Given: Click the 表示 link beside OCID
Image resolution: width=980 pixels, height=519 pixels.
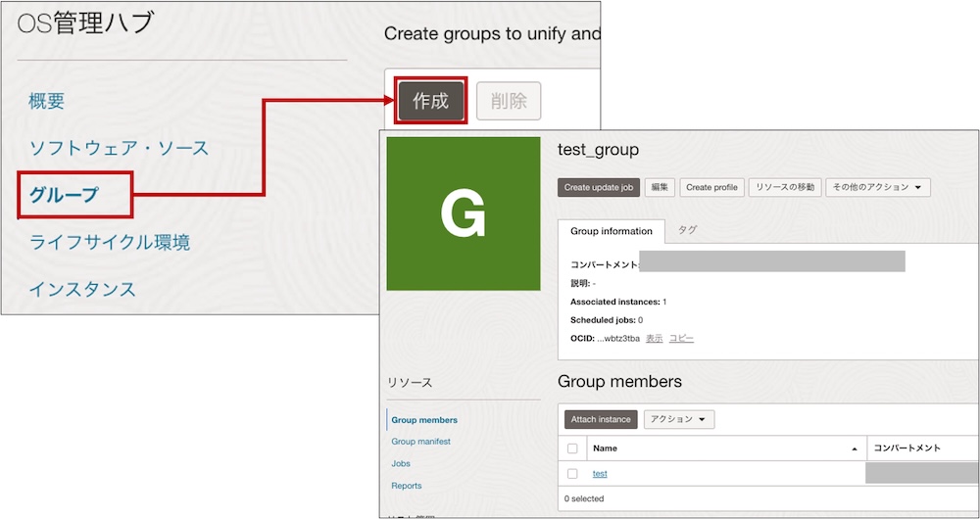Looking at the screenshot, I should pos(654,338).
